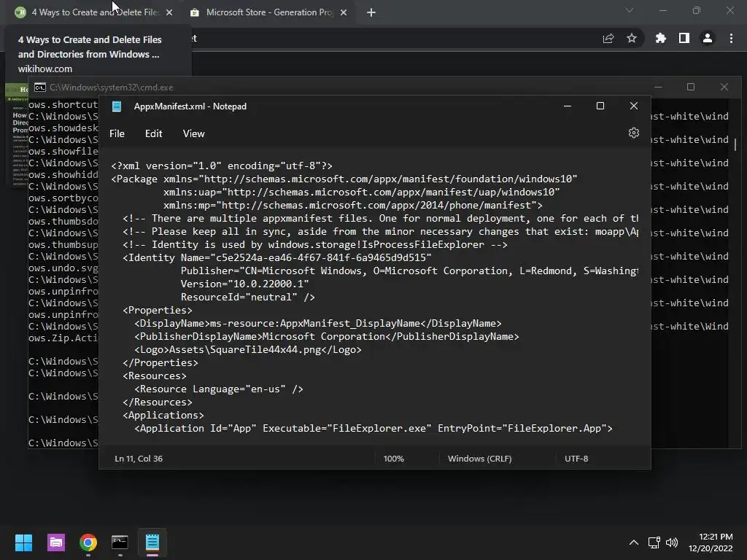Open Command Prompt from the taskbar

(x=120, y=542)
